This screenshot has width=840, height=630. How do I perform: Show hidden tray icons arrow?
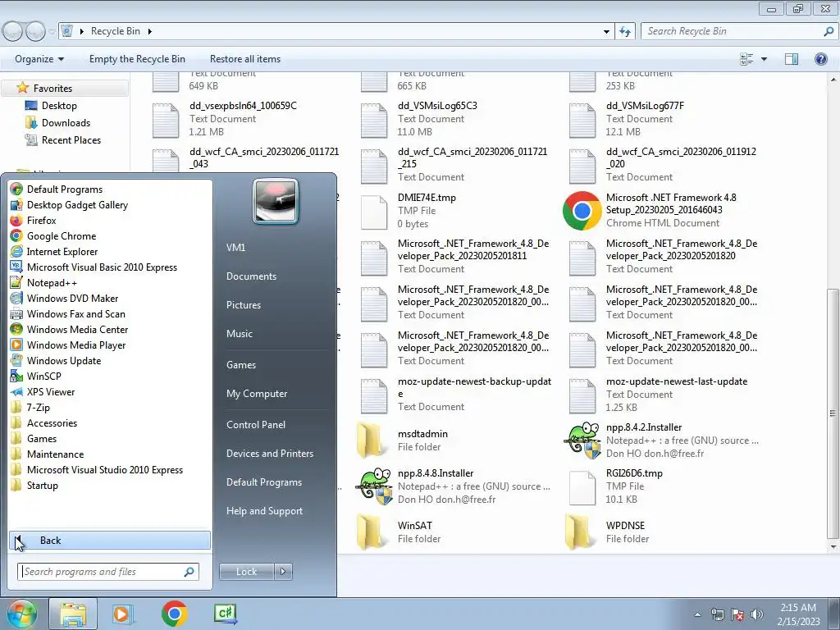697,614
